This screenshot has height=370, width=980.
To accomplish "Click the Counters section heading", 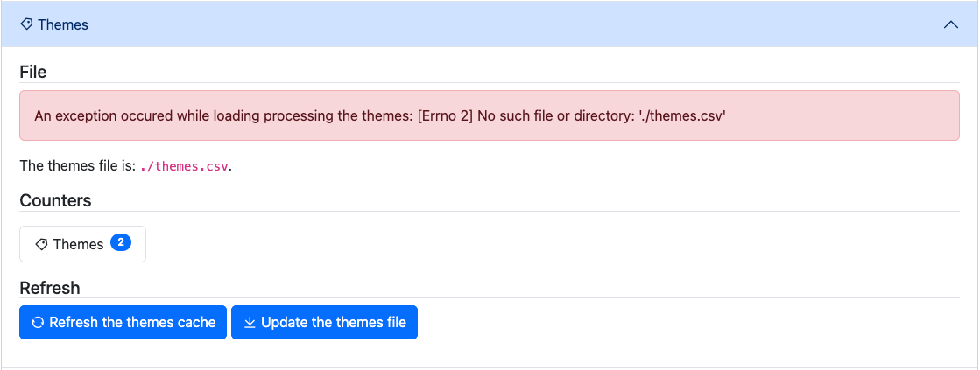I will tap(55, 200).
